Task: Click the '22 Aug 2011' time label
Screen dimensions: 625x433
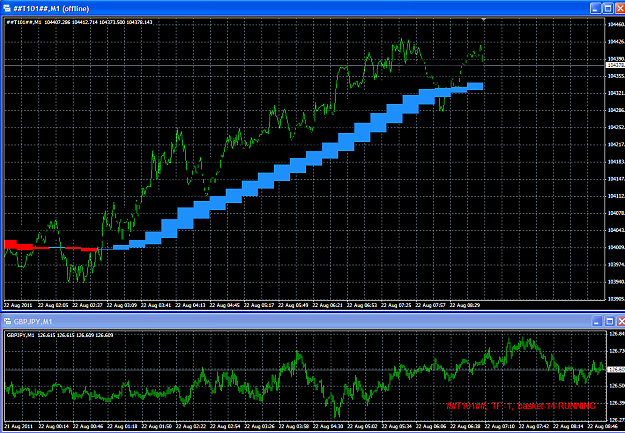Action: coord(18,305)
